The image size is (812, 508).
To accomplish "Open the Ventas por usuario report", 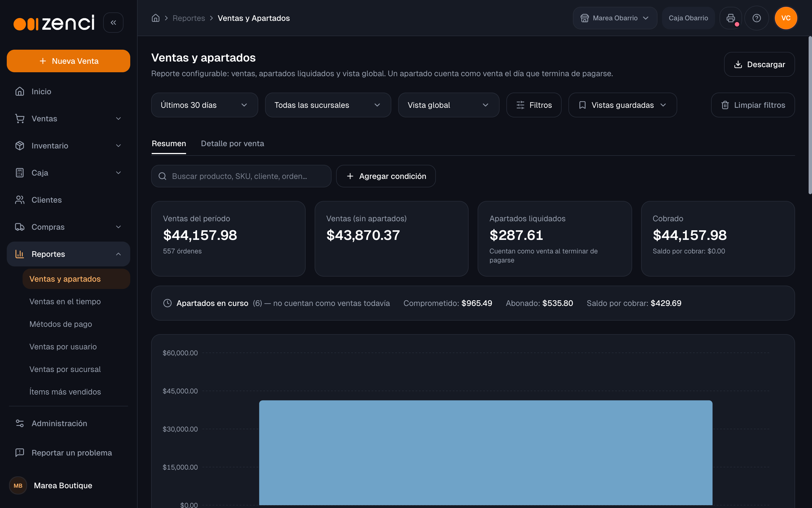I will tap(76, 347).
